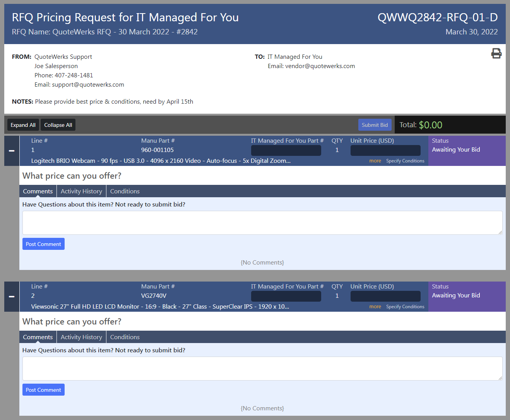Open Activity History tab for line 1
This screenshot has height=420, width=510.
(x=81, y=191)
